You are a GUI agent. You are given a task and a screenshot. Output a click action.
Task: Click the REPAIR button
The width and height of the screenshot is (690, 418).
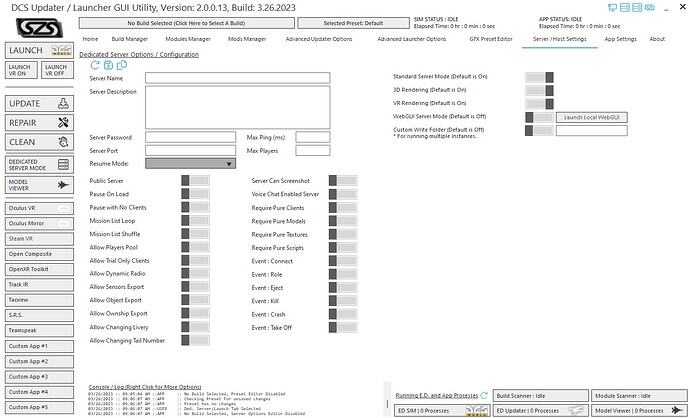coord(39,123)
